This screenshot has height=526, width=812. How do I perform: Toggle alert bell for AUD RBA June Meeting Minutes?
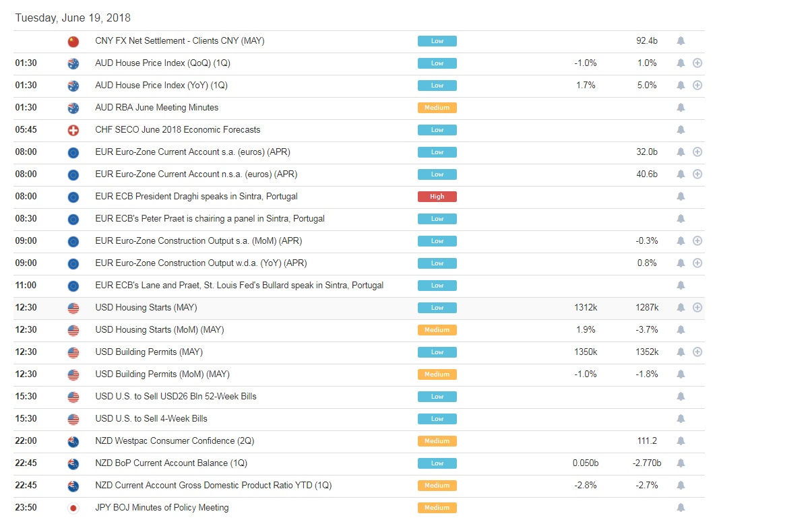pyautogui.click(x=681, y=108)
